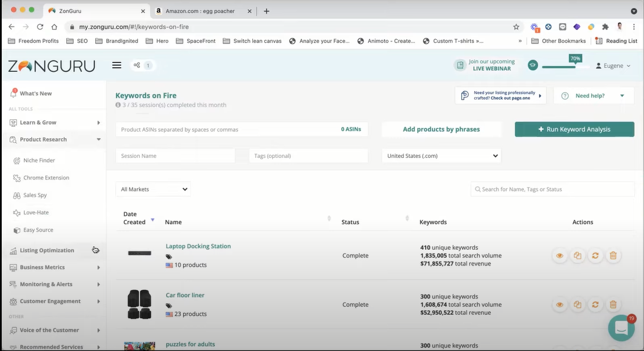644x351 pixels.
Task: Delete the Car floor liner session
Action: point(613,304)
